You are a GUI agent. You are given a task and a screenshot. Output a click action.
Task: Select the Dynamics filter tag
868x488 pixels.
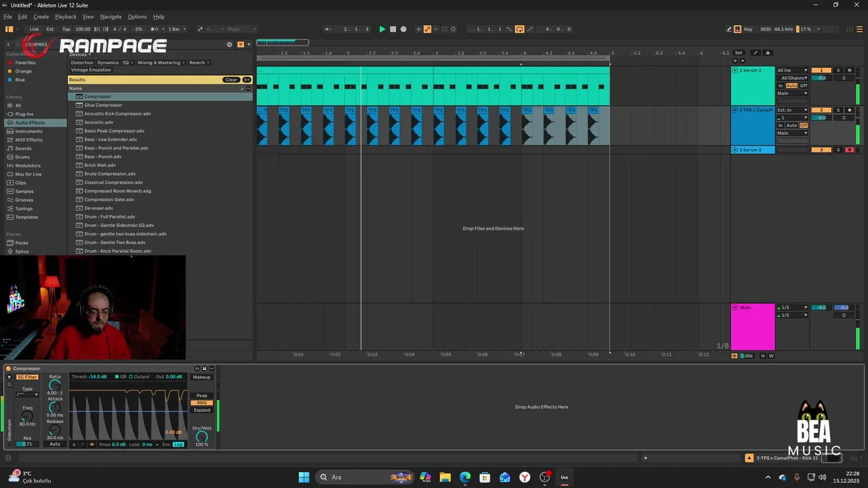click(x=108, y=62)
